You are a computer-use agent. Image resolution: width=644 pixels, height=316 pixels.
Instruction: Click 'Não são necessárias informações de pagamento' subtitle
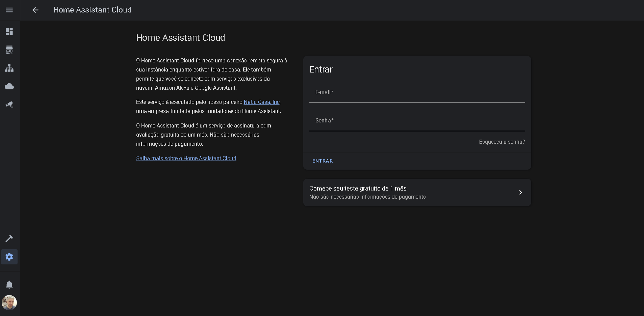pos(368,197)
